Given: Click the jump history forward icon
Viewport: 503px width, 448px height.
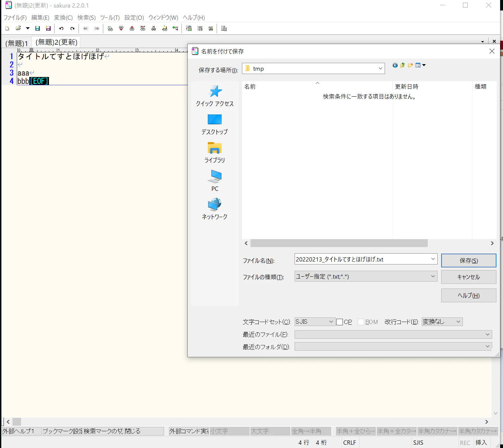Looking at the screenshot, I should (x=97, y=29).
